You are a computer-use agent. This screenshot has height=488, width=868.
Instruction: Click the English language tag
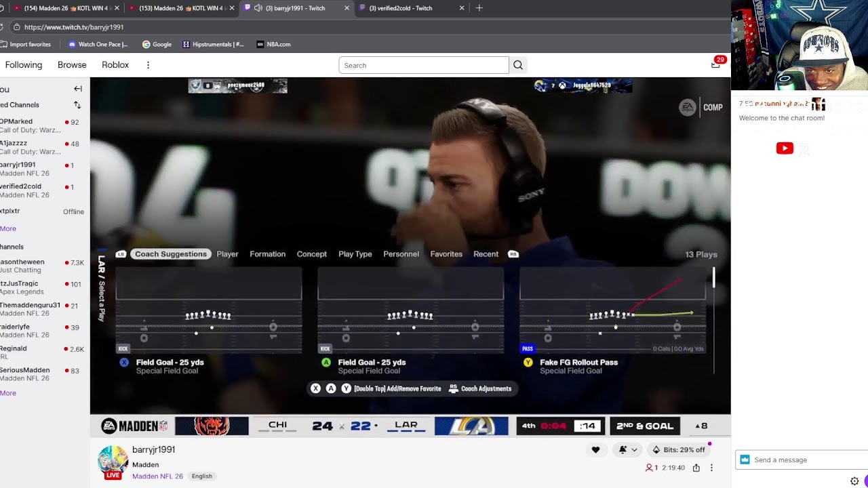(x=202, y=476)
